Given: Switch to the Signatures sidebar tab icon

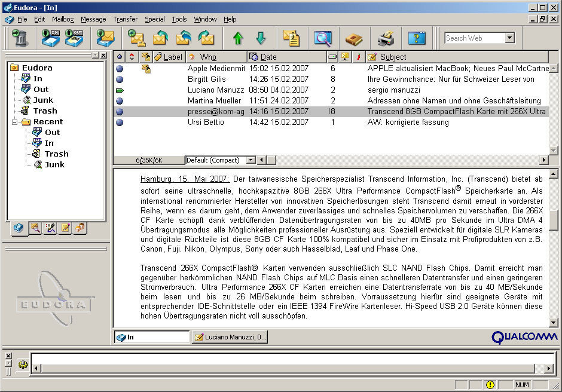Looking at the screenshot, I should click(x=50, y=228).
